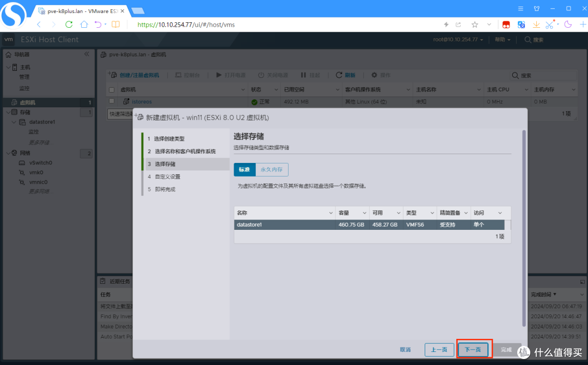Viewport: 588px width, 365px height.
Task: Select the 标准 storage tab
Action: [x=244, y=169]
